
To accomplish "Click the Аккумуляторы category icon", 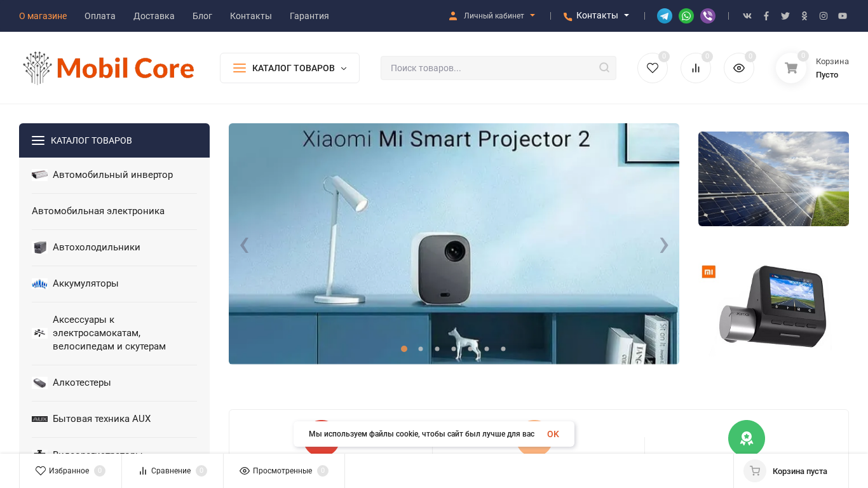I will (39, 283).
